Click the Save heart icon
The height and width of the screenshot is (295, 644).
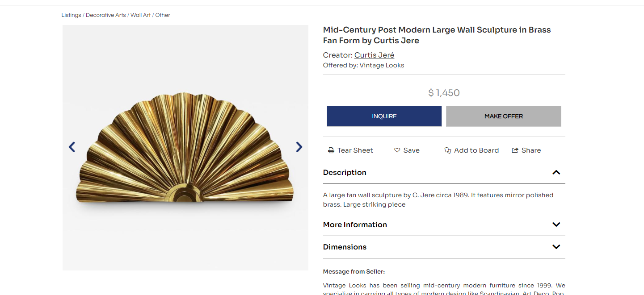click(397, 150)
